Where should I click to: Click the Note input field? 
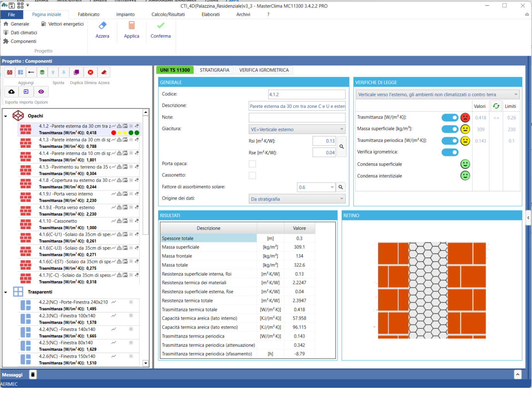297,118
